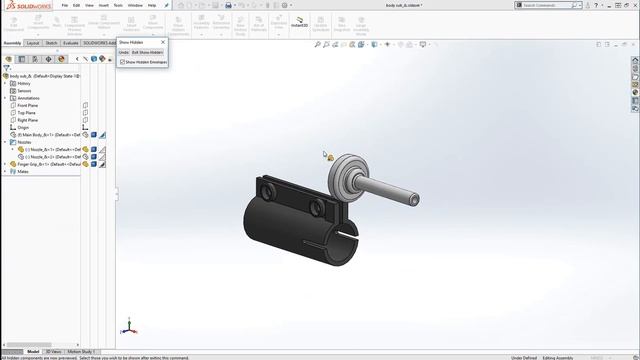Image resolution: width=640 pixels, height=360 pixels.
Task: Open Custom Properties icon in task pane
Action: click(635, 100)
